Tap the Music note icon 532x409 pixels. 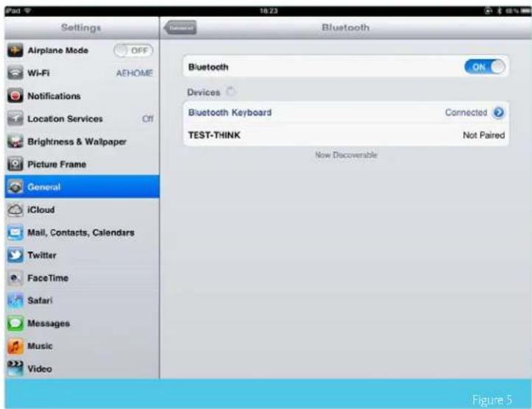point(15,346)
